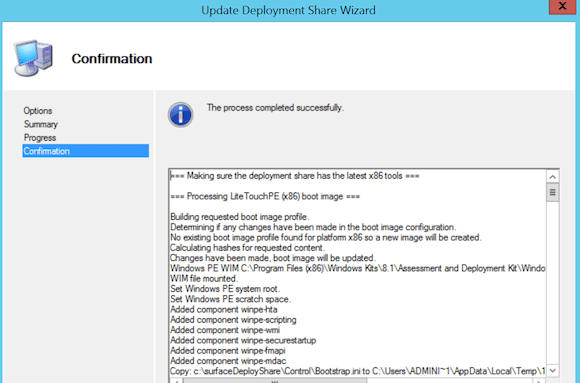580x383 pixels.
Task: Click 'The process completed successfully.' message
Action: click(275, 108)
